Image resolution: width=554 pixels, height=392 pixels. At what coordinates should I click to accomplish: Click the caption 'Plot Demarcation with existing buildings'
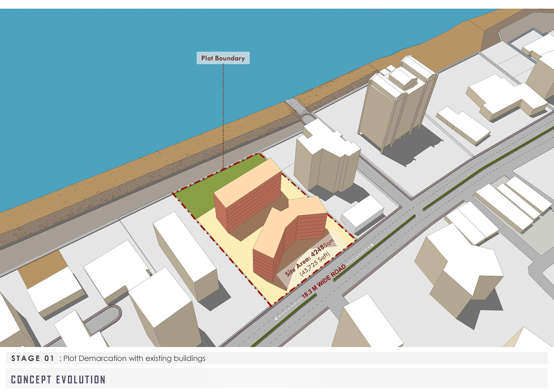[134, 358]
